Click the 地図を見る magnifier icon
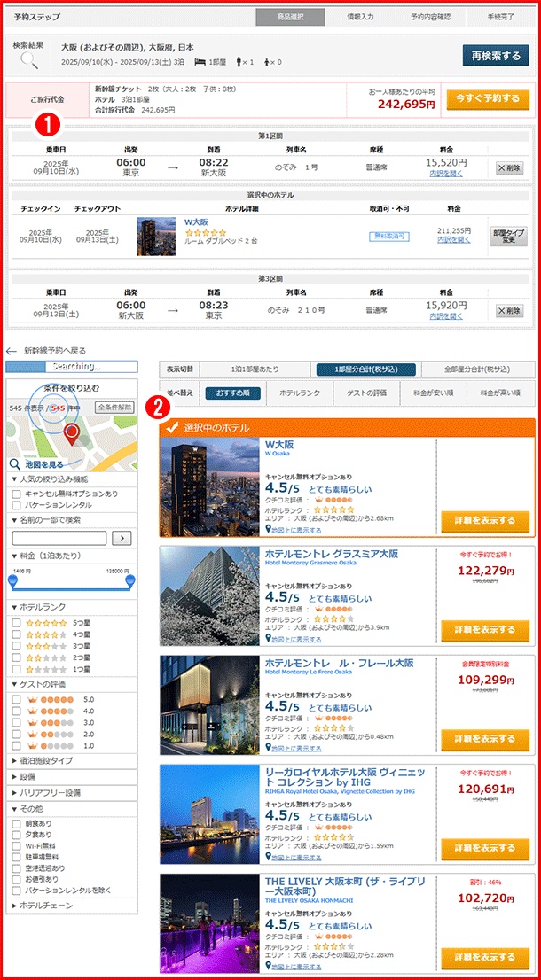 click(15, 463)
